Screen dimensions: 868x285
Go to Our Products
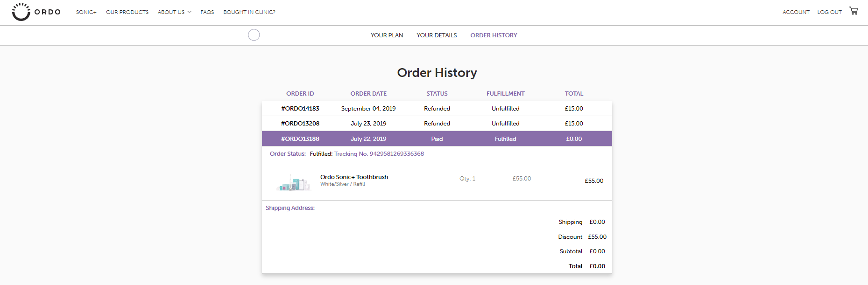pos(127,12)
